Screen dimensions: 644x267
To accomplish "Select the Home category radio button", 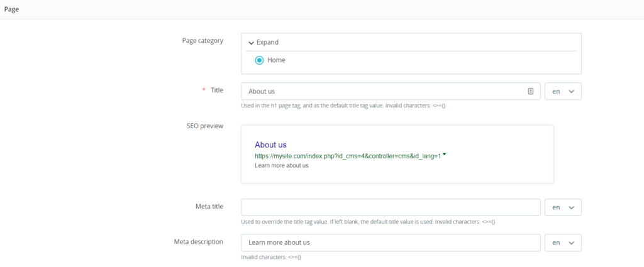I will coord(259,60).
